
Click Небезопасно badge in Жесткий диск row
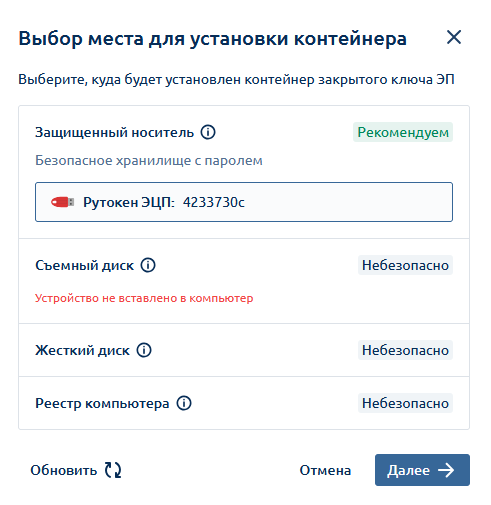[x=405, y=350]
